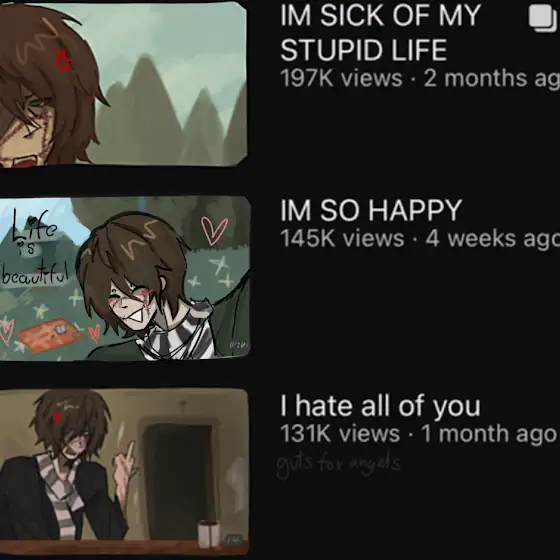This screenshot has height=560, width=560.
Task: Click the '131K views · 1 month ago' text
Action: (418, 434)
